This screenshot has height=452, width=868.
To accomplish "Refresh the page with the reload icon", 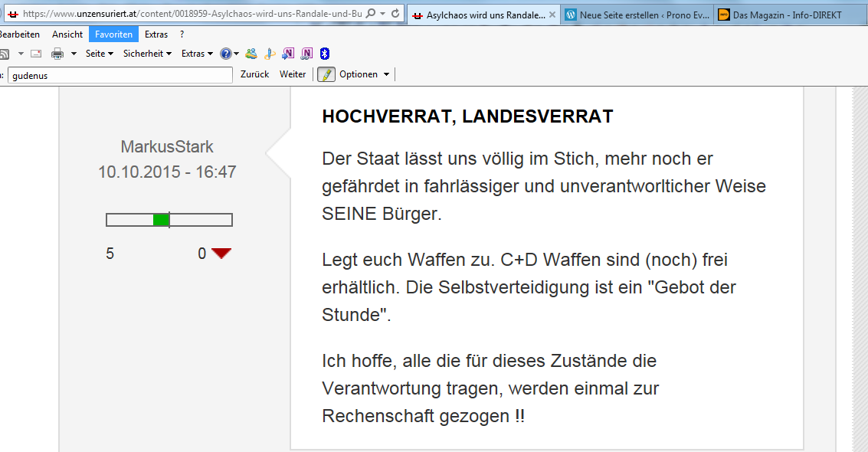I will point(395,14).
